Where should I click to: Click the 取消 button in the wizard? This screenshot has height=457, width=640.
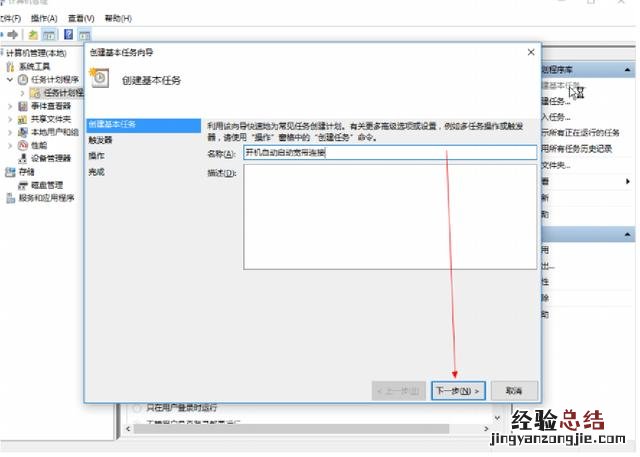point(514,391)
